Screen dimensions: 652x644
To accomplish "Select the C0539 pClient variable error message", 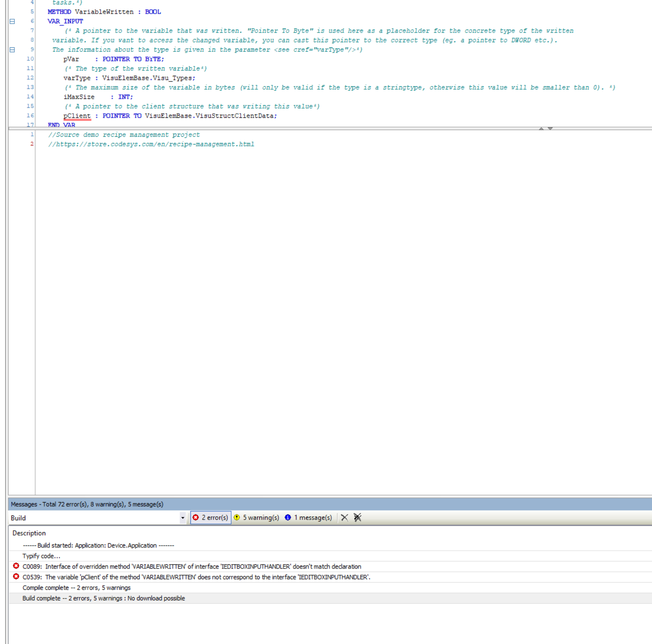I will 196,577.
